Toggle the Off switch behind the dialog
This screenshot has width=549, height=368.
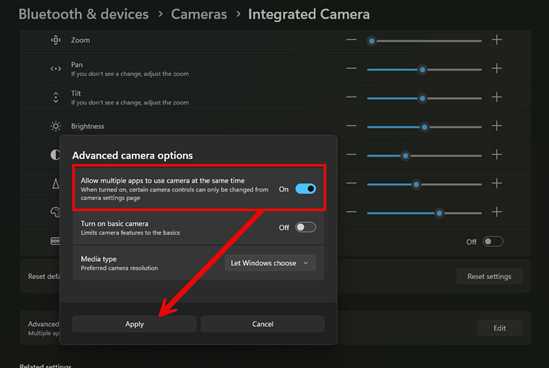(x=493, y=242)
